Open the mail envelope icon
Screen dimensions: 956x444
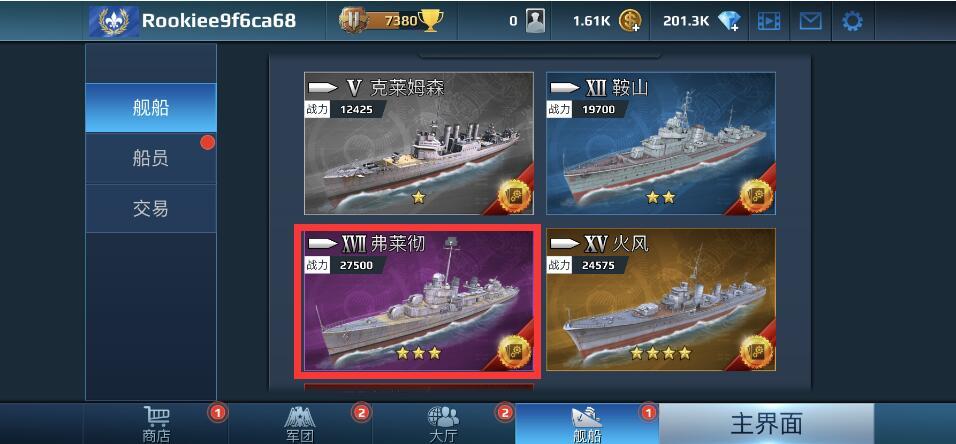coord(810,22)
